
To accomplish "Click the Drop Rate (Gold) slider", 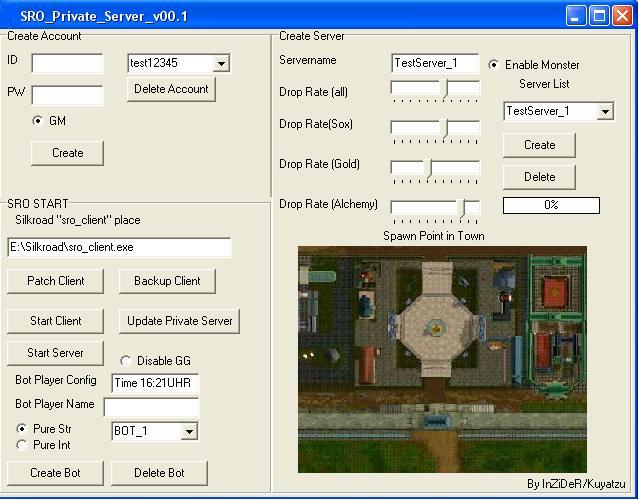I will coord(435,168).
